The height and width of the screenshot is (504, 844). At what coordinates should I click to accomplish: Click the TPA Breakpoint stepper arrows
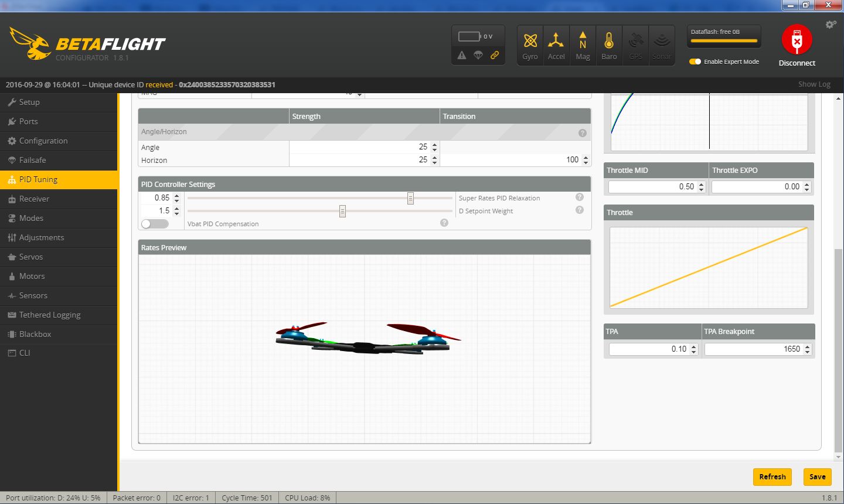coord(806,349)
